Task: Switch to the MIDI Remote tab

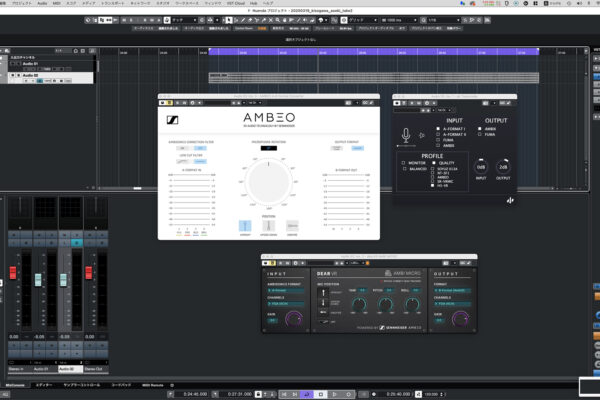Action: (152, 385)
